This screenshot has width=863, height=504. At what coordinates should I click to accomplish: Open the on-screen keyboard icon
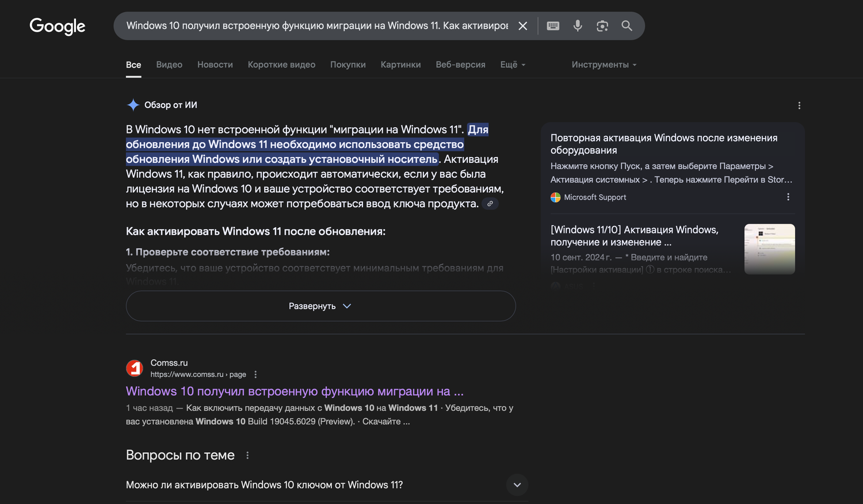(553, 26)
